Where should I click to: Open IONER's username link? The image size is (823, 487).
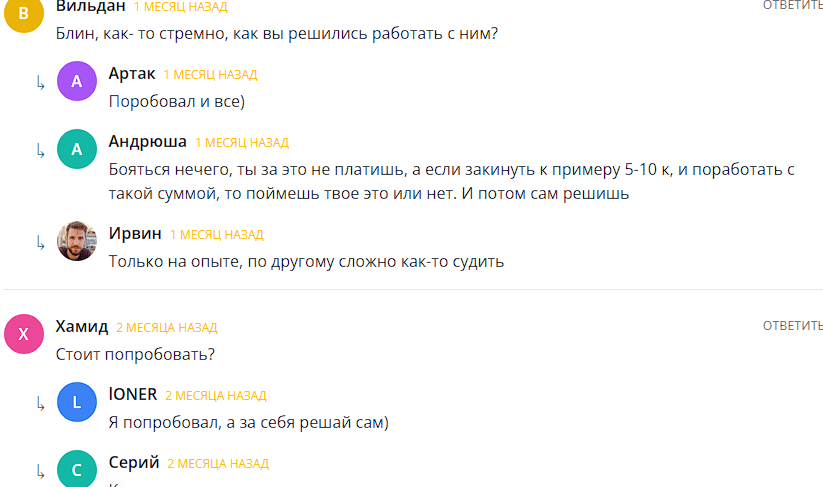132,394
